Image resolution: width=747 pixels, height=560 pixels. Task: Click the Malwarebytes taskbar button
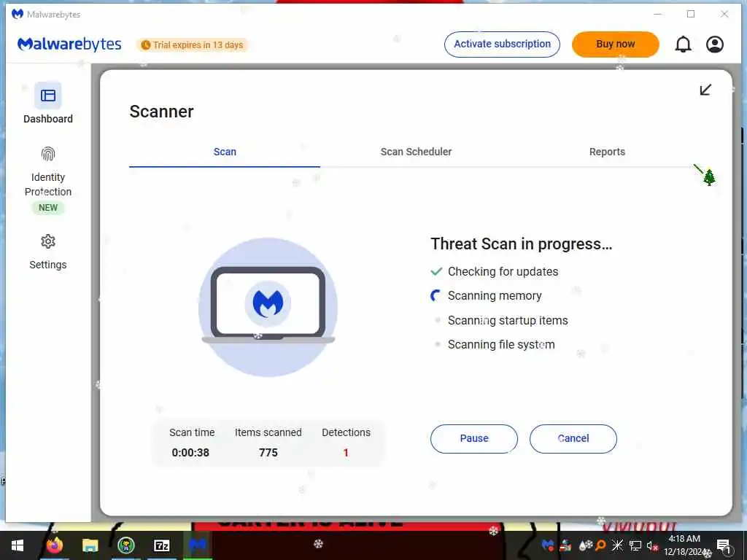pyautogui.click(x=198, y=545)
